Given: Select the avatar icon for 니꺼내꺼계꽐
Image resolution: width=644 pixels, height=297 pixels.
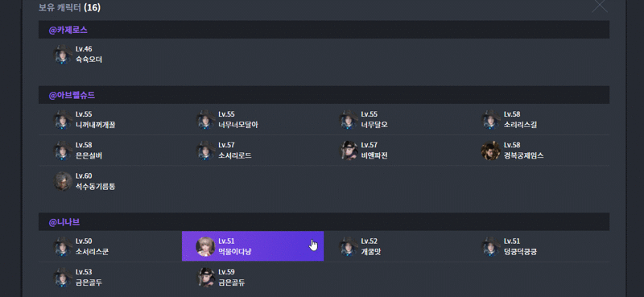Looking at the screenshot, I should tap(64, 120).
